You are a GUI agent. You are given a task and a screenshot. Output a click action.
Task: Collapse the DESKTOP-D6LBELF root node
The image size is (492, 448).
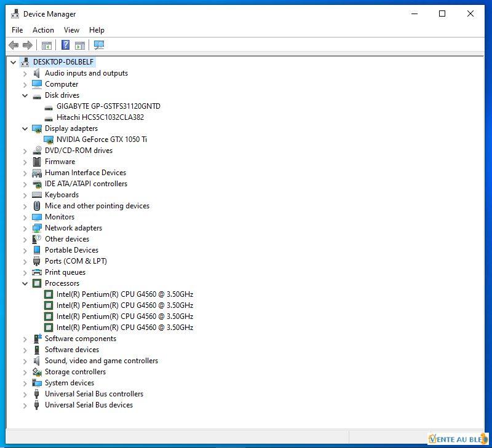pos(13,62)
